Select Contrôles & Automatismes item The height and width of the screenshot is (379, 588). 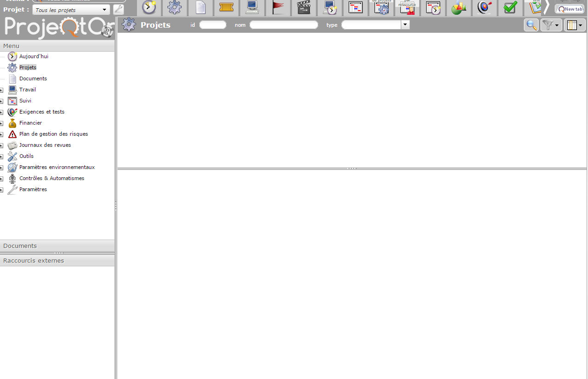[x=52, y=178]
